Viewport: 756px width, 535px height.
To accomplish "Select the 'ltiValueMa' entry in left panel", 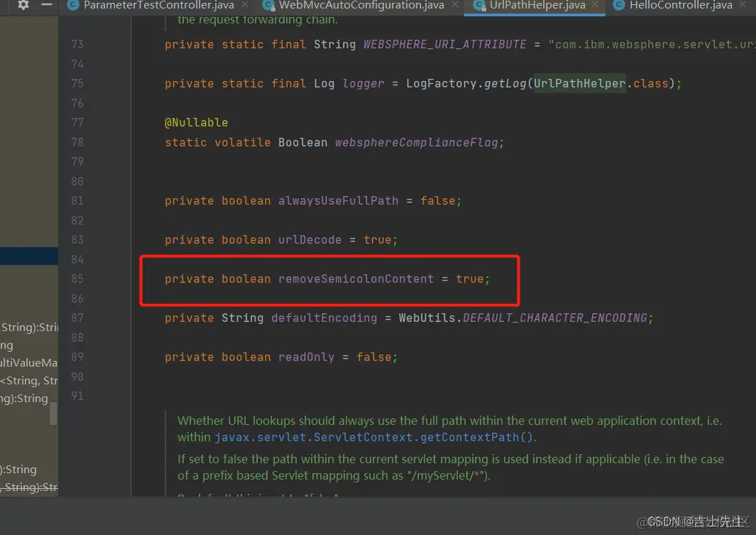I will point(29,363).
